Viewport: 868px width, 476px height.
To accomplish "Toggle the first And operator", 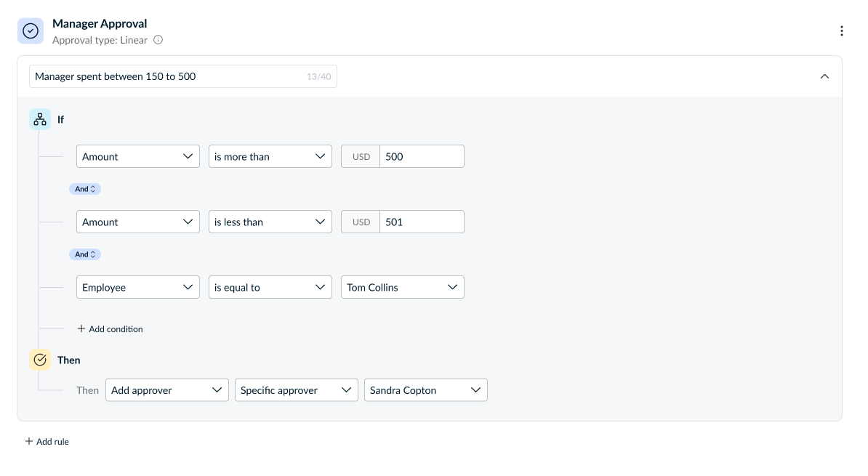I will coord(85,189).
